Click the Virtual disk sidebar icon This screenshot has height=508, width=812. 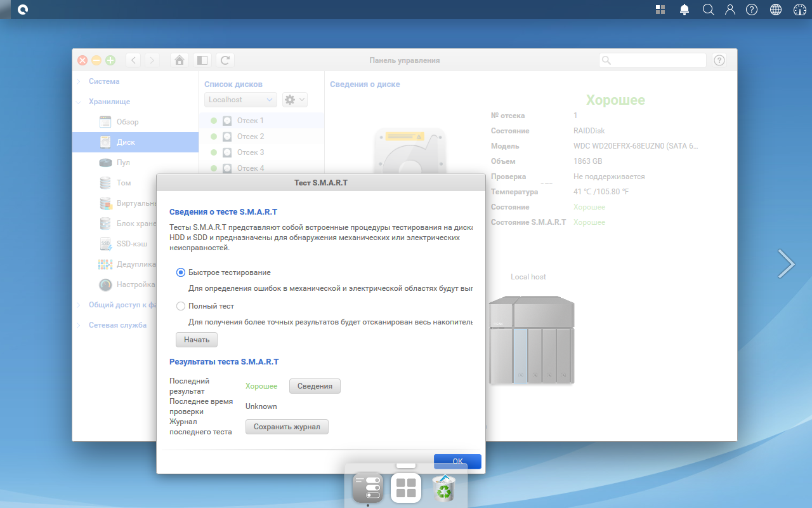[x=106, y=203]
